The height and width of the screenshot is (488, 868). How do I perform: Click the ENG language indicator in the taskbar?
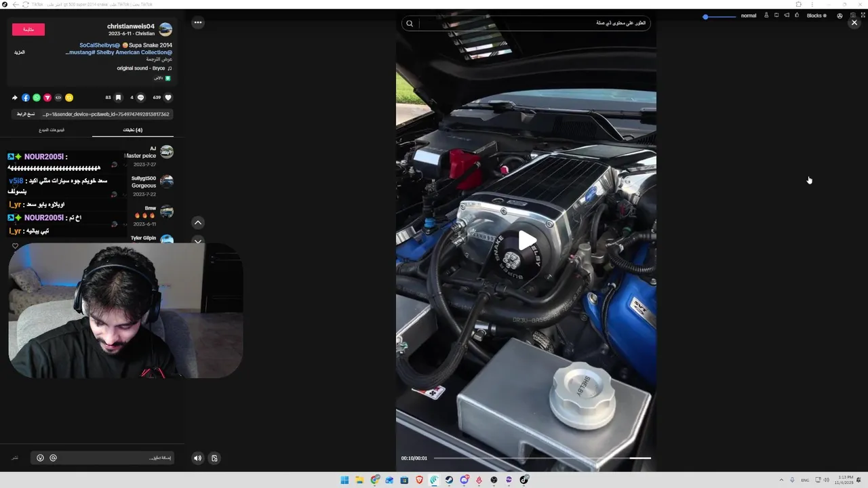tap(805, 480)
